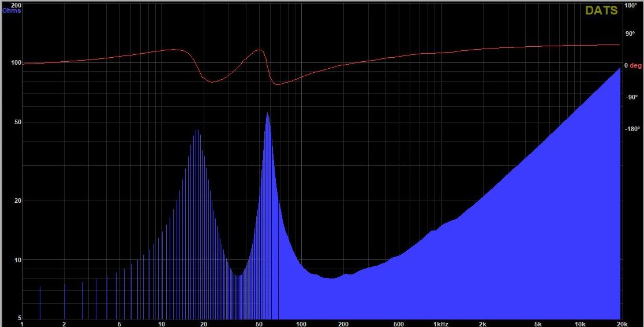Click the 90° phase scale label
Viewport: 644px width, 327px height.
[630, 34]
